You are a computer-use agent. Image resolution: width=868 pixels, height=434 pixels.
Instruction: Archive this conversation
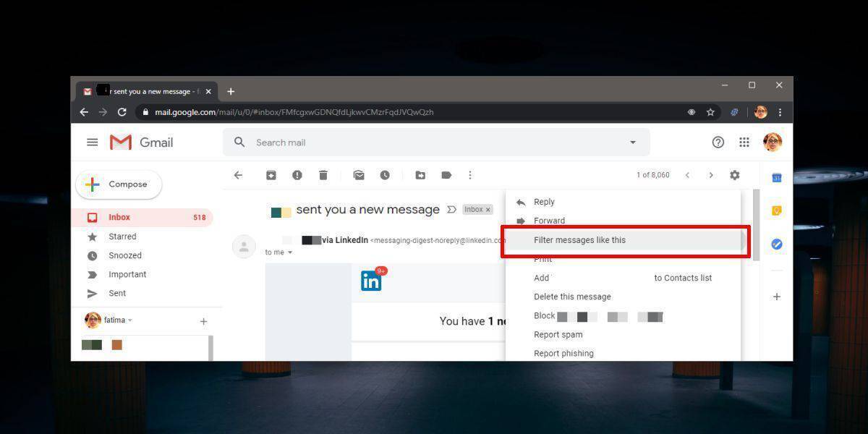pos(271,175)
